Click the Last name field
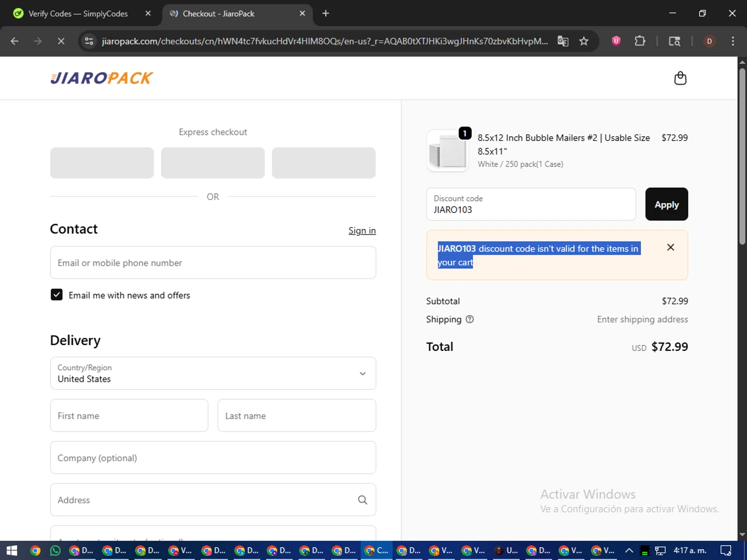This screenshot has height=560, width=747. click(x=297, y=416)
